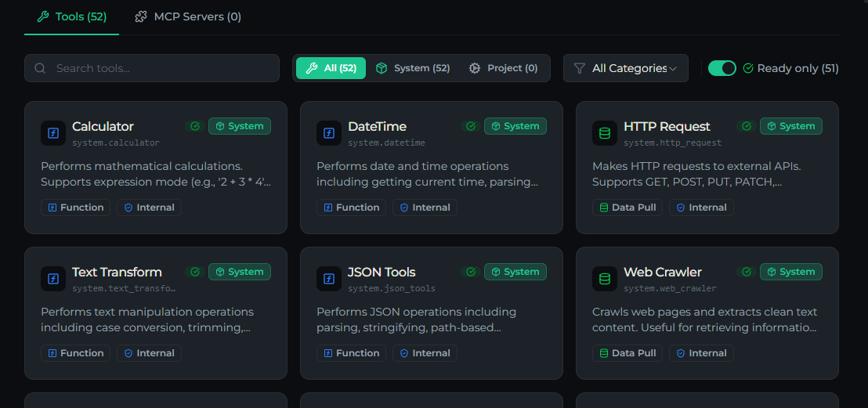Screen dimensions: 868x408
Task: Click the Calculator function icon
Action: (53, 133)
